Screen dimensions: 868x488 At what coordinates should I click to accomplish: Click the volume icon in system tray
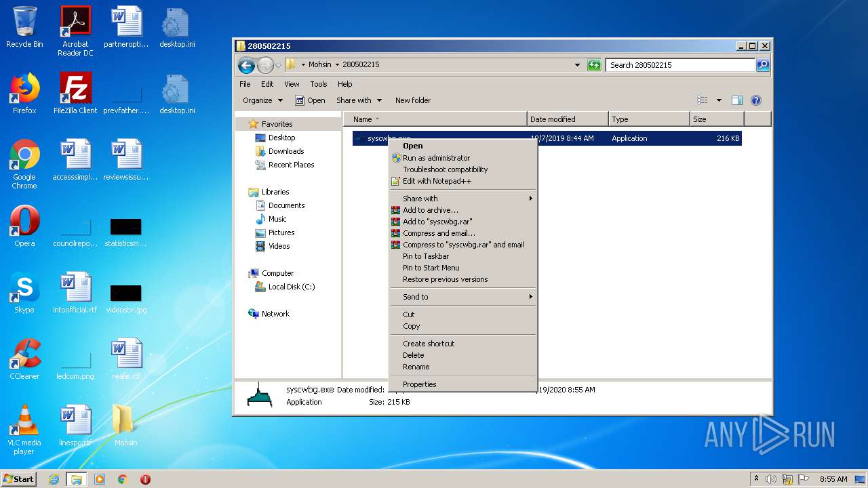click(771, 479)
